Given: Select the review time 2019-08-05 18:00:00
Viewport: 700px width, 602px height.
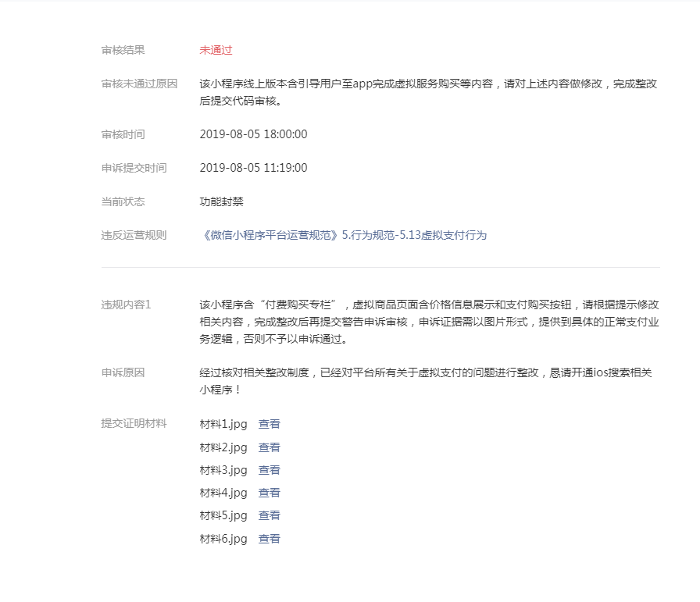Looking at the screenshot, I should click(254, 134).
